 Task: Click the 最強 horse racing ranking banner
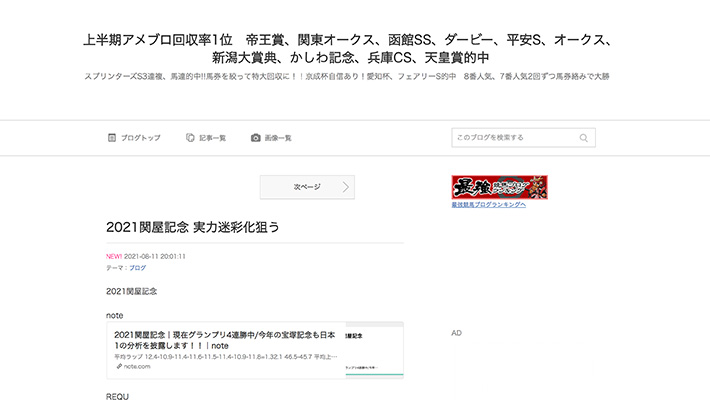point(499,187)
